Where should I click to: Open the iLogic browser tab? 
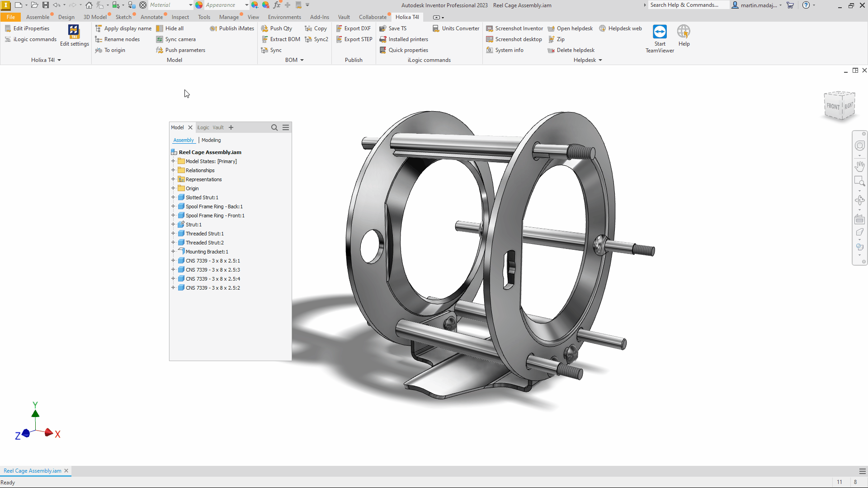[x=203, y=127]
